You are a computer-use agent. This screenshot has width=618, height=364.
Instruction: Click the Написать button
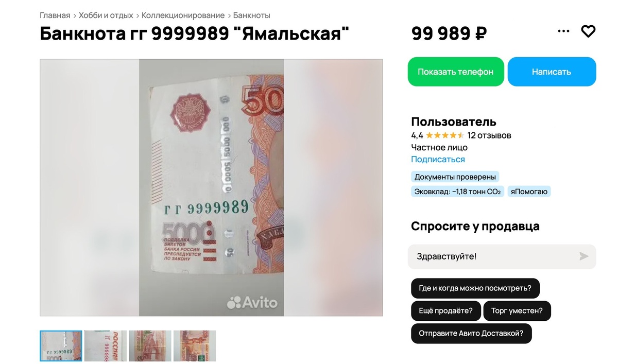coord(552,72)
